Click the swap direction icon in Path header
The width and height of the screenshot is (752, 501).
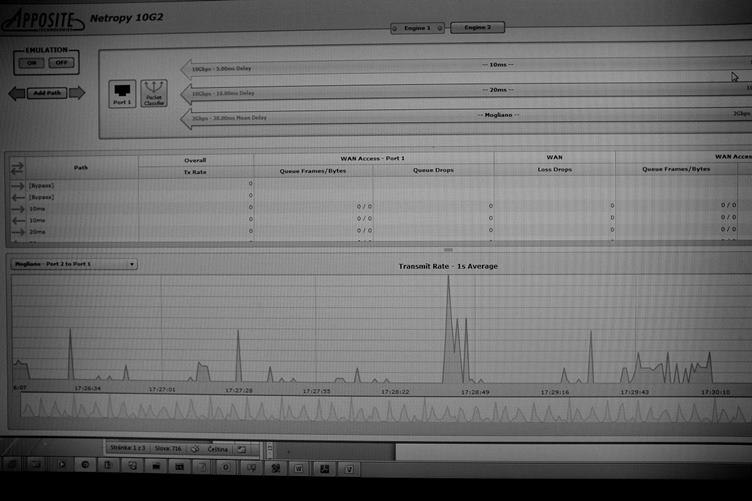(17, 168)
